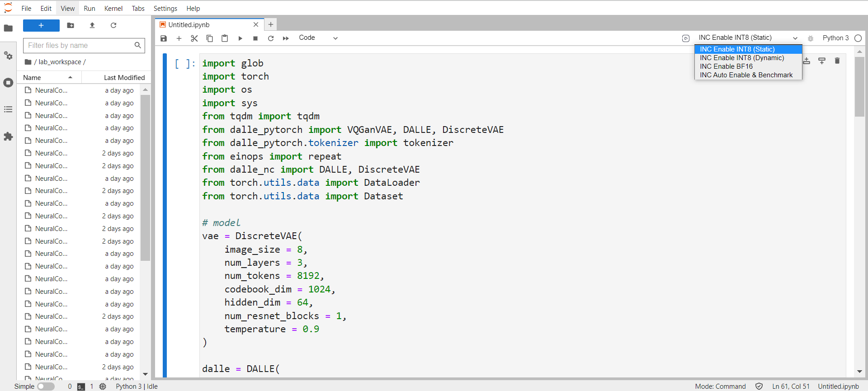Click the Python 3 kernel name button
This screenshot has height=391, width=868.
coord(835,38)
